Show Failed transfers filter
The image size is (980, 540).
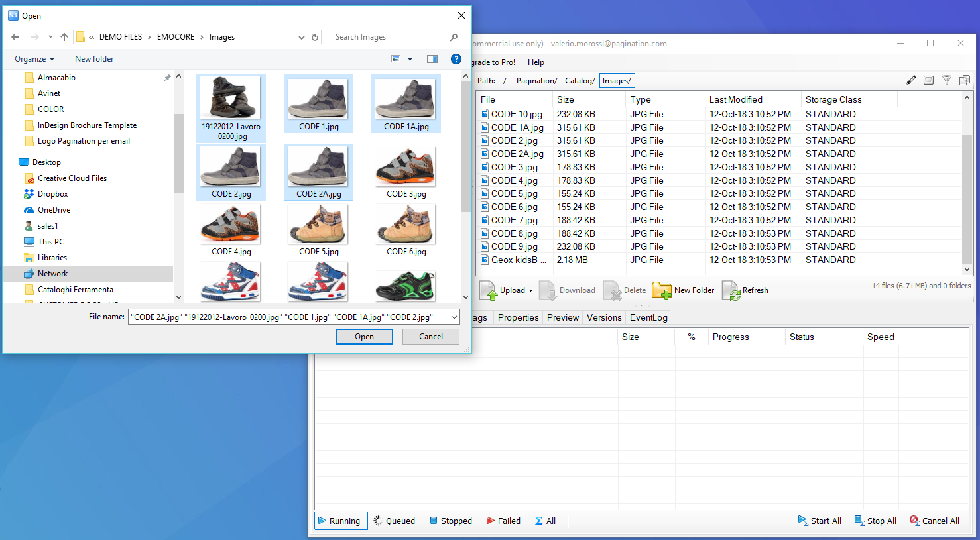(503, 521)
